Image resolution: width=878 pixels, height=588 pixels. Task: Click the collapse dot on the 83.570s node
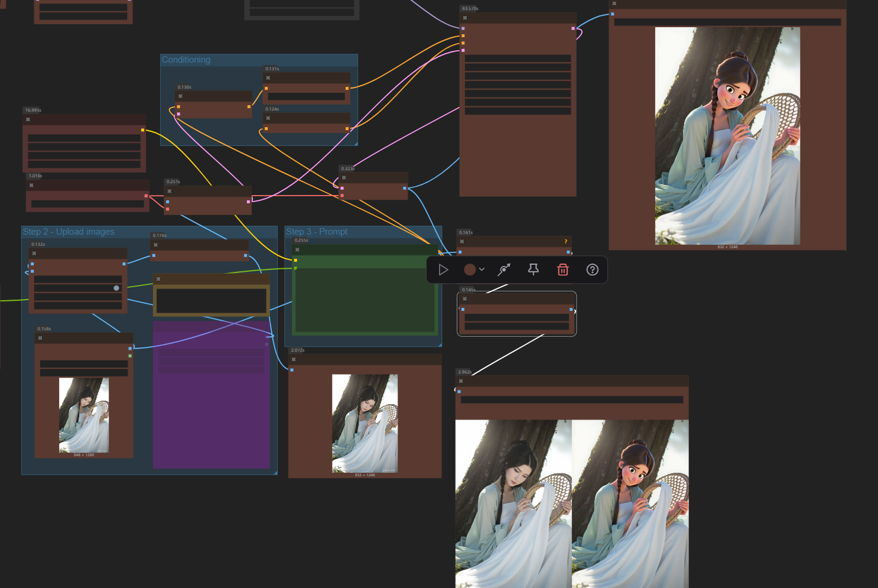(465, 18)
